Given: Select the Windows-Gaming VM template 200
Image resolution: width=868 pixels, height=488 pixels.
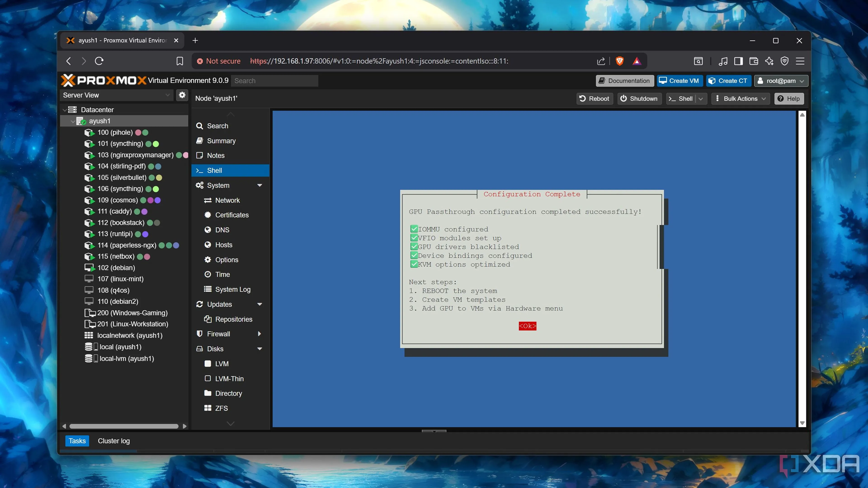Looking at the screenshot, I should 132,312.
